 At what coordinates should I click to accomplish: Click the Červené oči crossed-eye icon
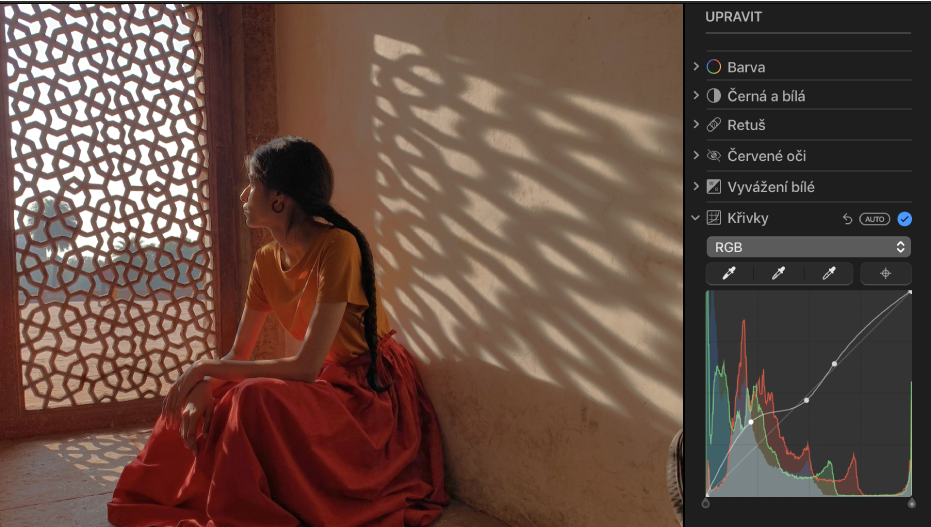pyautogui.click(x=714, y=156)
